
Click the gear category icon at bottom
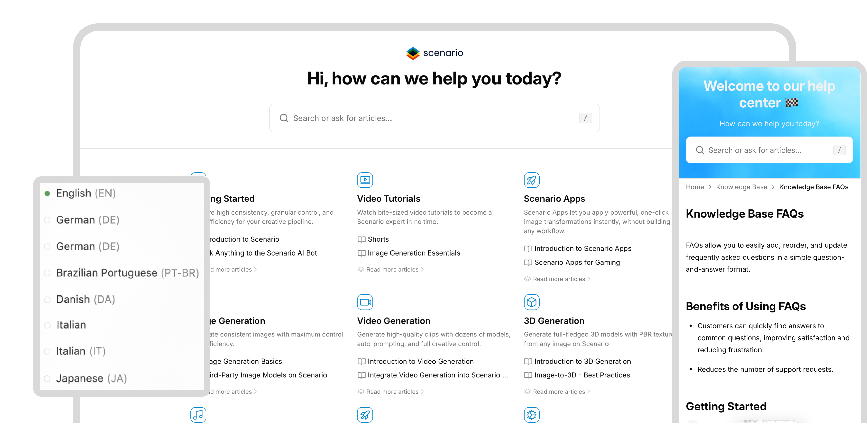[x=532, y=415]
